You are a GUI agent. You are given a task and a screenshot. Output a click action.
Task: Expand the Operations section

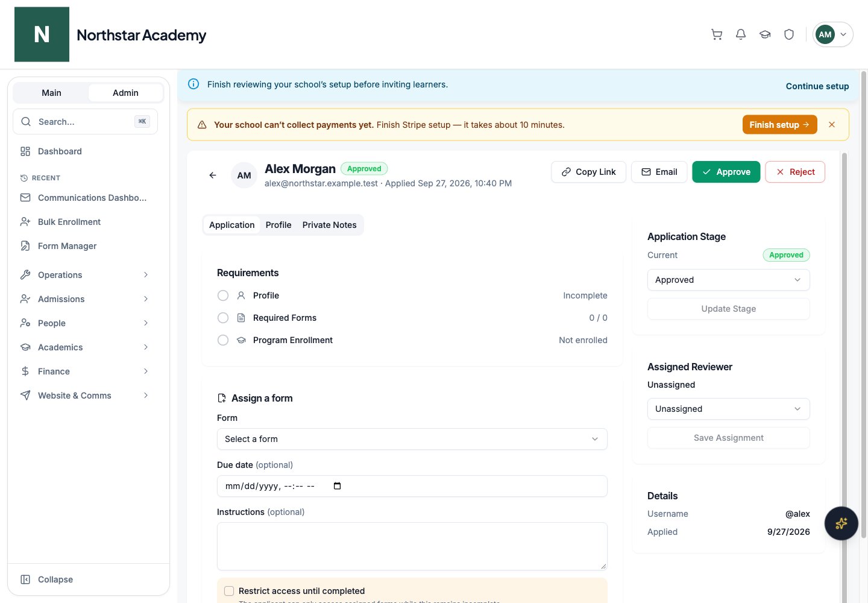(x=85, y=275)
